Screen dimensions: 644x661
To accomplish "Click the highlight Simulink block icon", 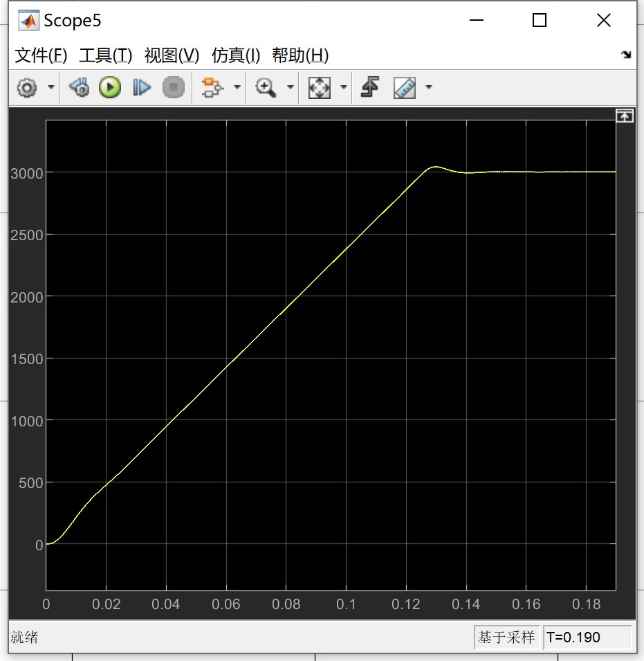I will [212, 88].
